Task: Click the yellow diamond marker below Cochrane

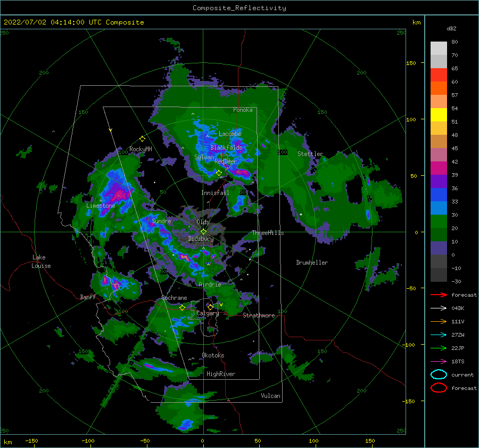Action: tap(183, 307)
